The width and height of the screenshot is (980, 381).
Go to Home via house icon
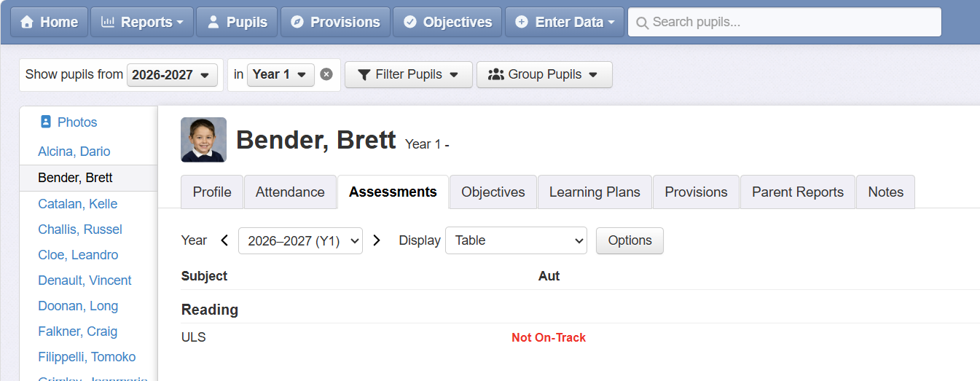click(49, 22)
